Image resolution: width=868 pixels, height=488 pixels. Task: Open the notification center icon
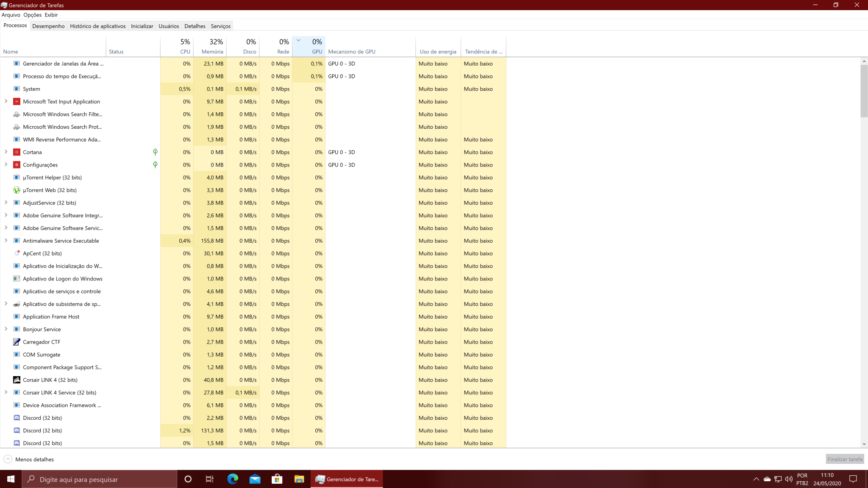(x=853, y=479)
